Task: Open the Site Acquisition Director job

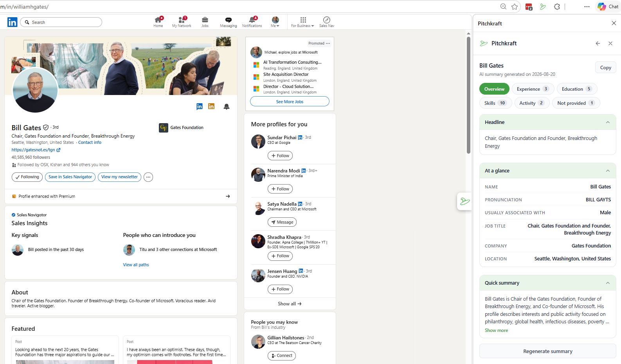Action: click(286, 74)
